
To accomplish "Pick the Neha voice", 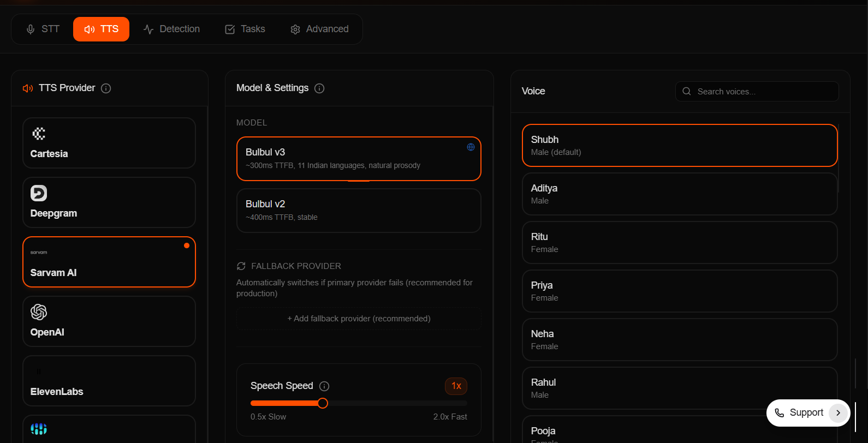I will (x=680, y=339).
